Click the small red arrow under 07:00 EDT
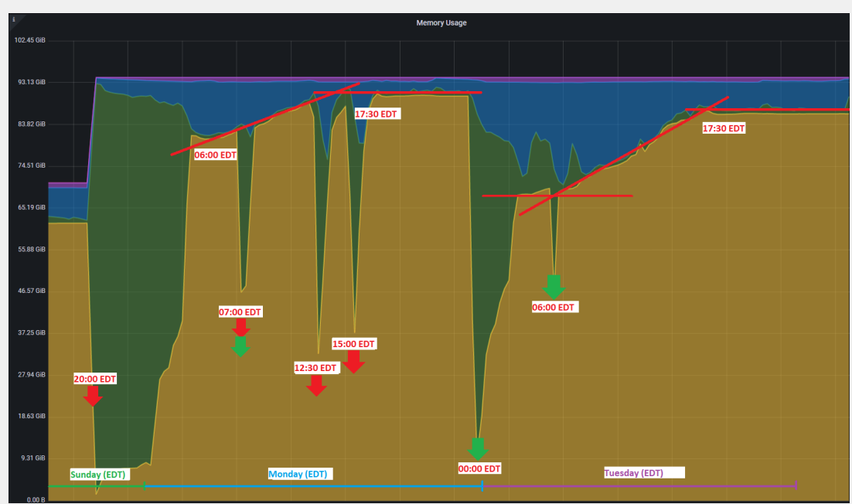Image resolution: width=852 pixels, height=504 pixels. (x=240, y=327)
